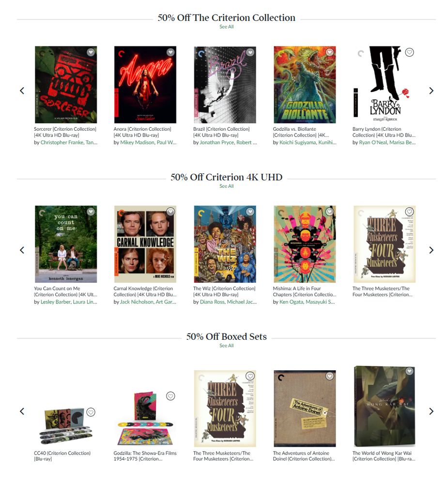Advance the Boxed Sets carousel right
Screen dimensions: 448x484
coord(432,411)
